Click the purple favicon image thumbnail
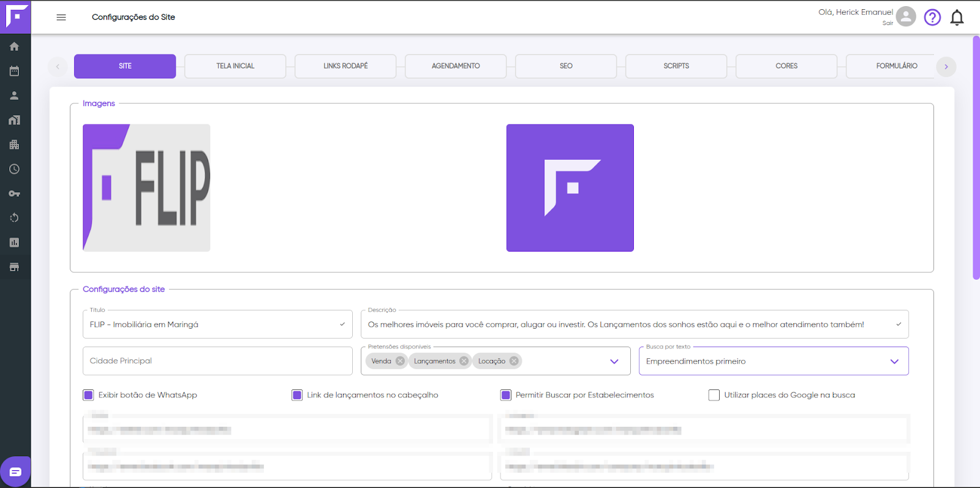The image size is (980, 488). coord(570,188)
